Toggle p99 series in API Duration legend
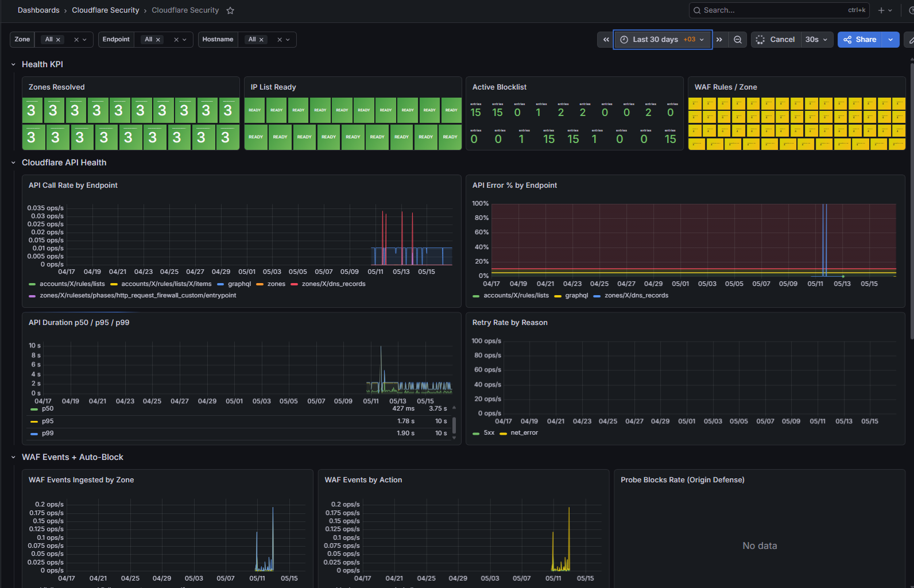 pyautogui.click(x=48, y=433)
